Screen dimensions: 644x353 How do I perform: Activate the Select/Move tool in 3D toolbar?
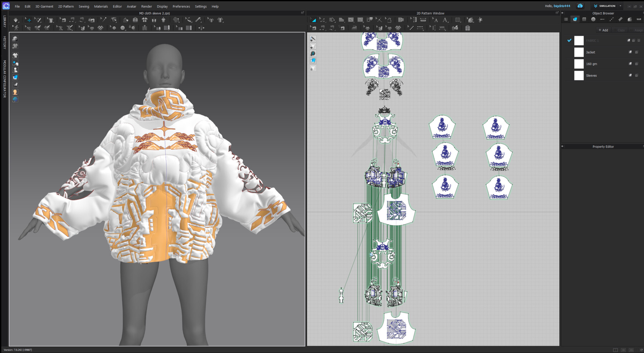tap(28, 20)
